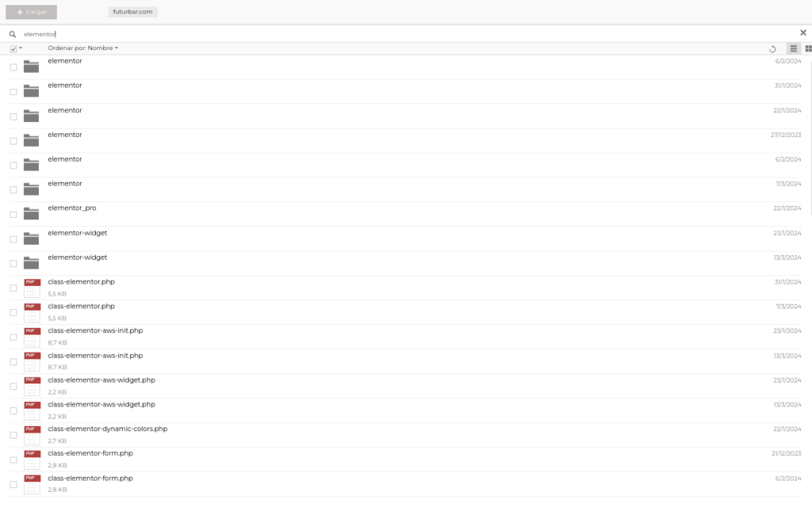Check the box for class-elementor-dynamic-colors.php
This screenshot has width=812, height=515.
point(13,435)
